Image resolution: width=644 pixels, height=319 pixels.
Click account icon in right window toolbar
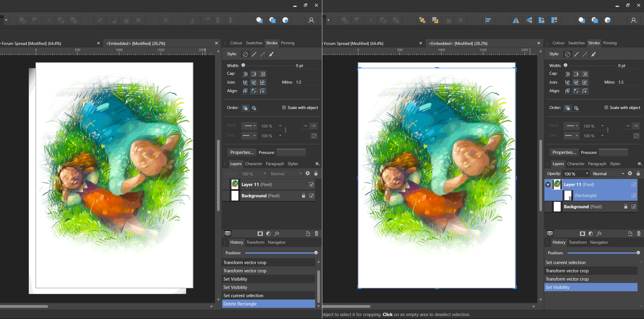click(x=633, y=20)
